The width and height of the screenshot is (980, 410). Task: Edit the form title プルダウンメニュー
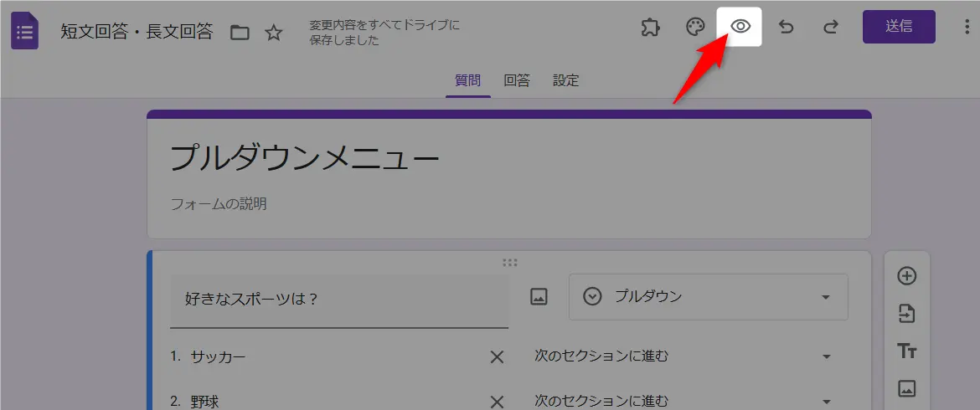coord(305,159)
